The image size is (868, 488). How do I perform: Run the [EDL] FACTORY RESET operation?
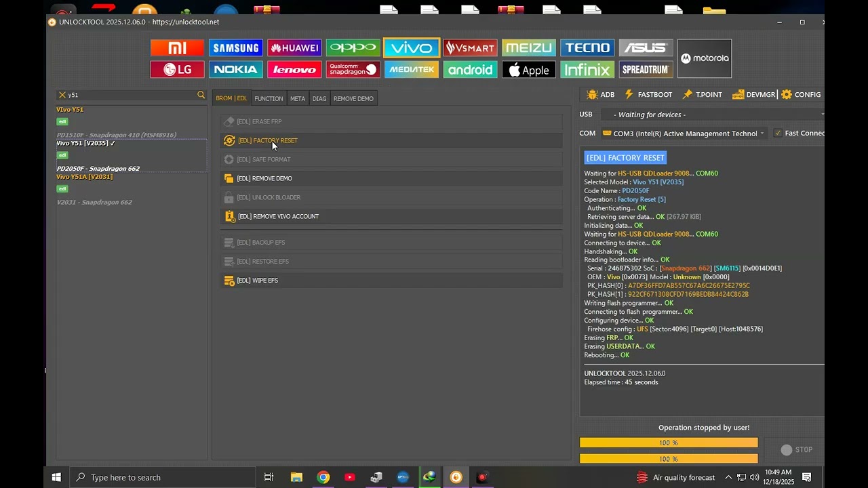(391, 140)
